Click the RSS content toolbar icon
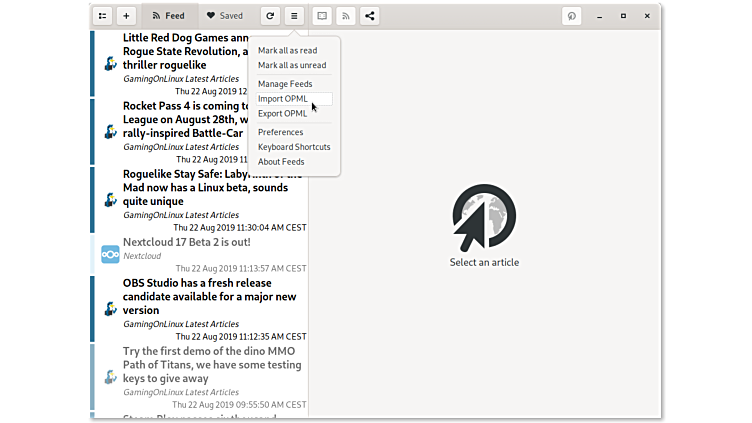This screenshot has width=752, height=423. (346, 16)
